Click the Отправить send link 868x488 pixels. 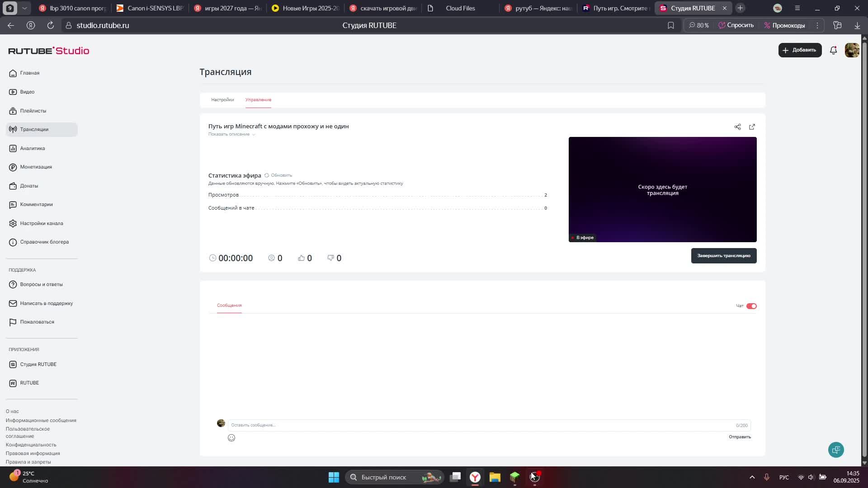click(740, 437)
